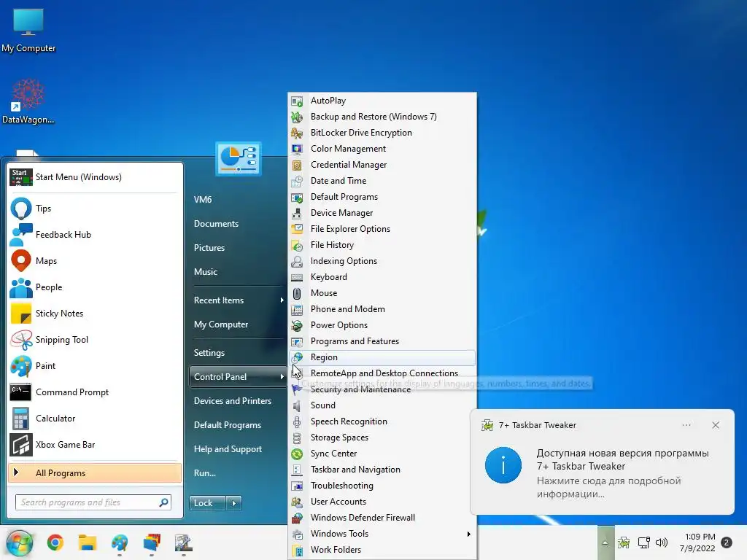
Task: Show hidden icons in system tray
Action: [x=605, y=542]
